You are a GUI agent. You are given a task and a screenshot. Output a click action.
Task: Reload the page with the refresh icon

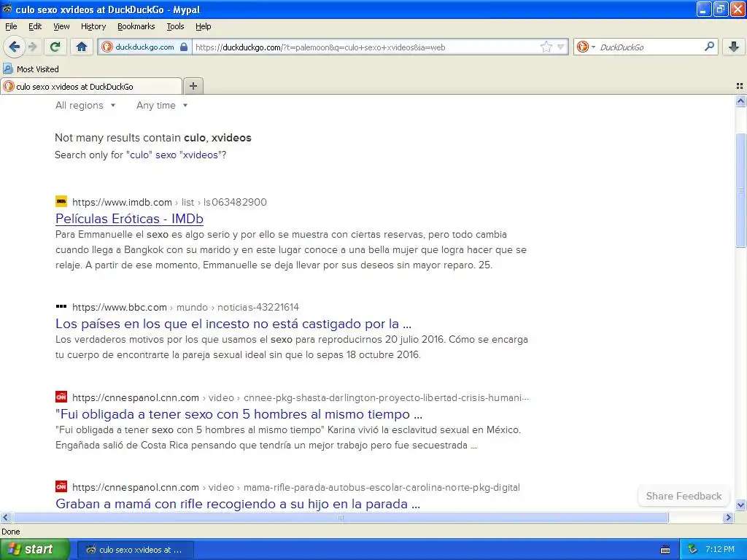(55, 47)
